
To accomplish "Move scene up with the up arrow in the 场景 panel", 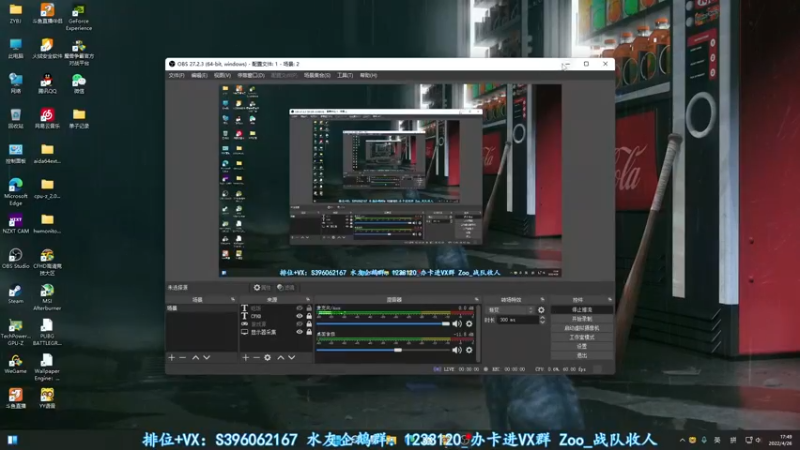I will pyautogui.click(x=195, y=358).
